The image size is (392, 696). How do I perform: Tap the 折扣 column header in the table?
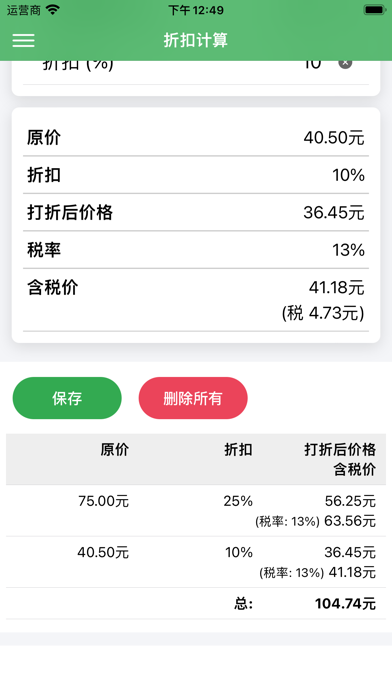(238, 450)
